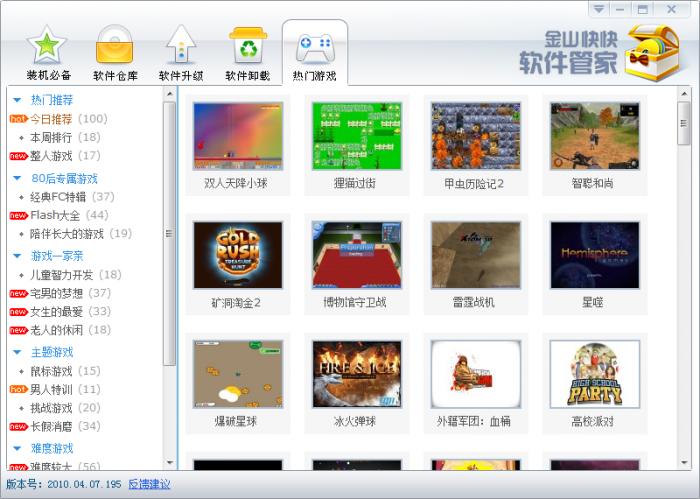Collapse the 热门推荐 category
This screenshot has width=700, height=499.
[17, 100]
